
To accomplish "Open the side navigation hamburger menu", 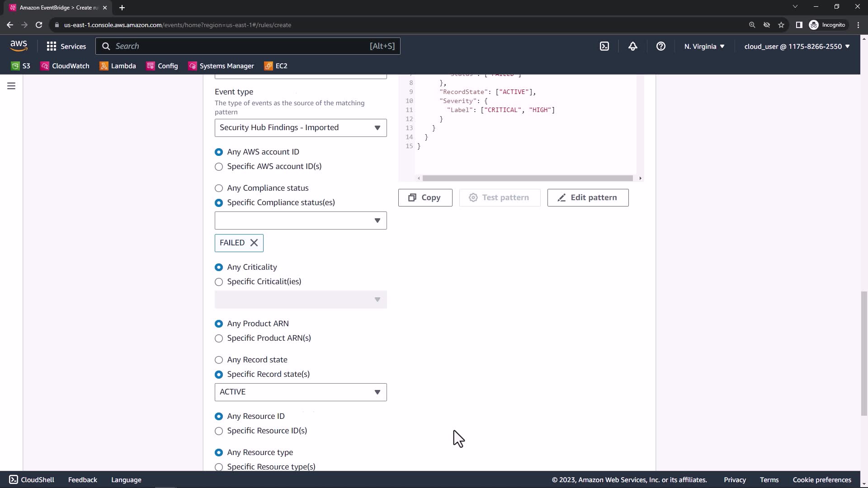I will (x=11, y=86).
